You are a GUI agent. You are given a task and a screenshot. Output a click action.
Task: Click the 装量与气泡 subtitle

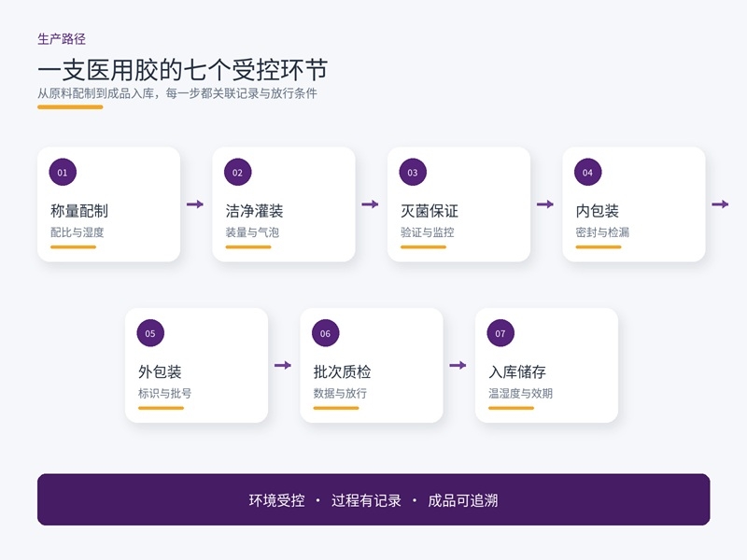252,232
